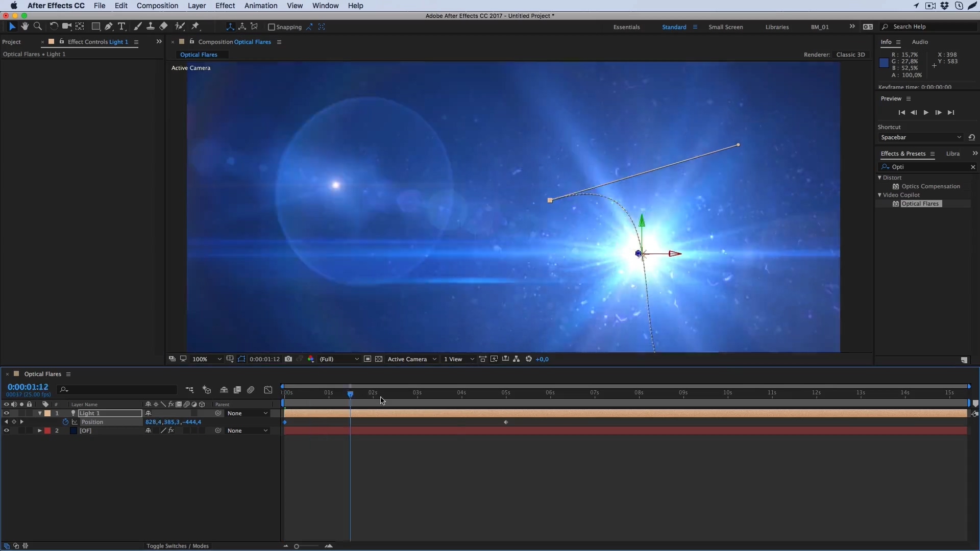Screen dimensions: 980x551
Task: Open the Animation menu
Action: tap(261, 6)
